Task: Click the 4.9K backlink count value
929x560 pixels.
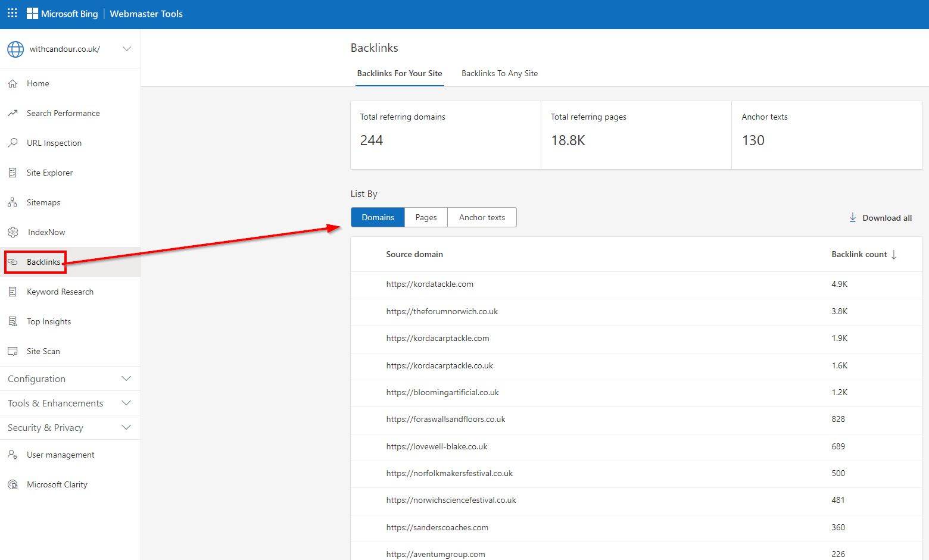Action: pos(840,284)
